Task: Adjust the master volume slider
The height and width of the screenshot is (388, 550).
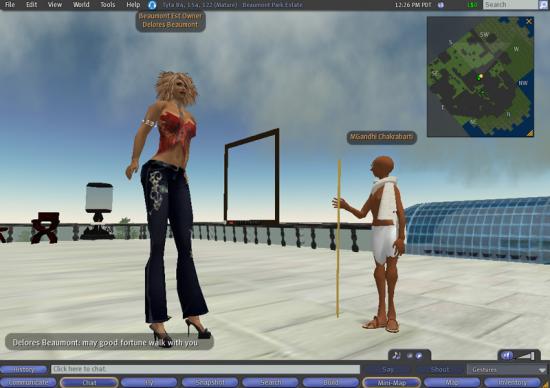Action: (526, 356)
